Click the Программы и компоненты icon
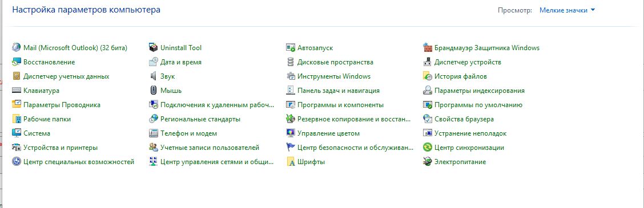Screen dimensions: 644x208 click(291, 105)
